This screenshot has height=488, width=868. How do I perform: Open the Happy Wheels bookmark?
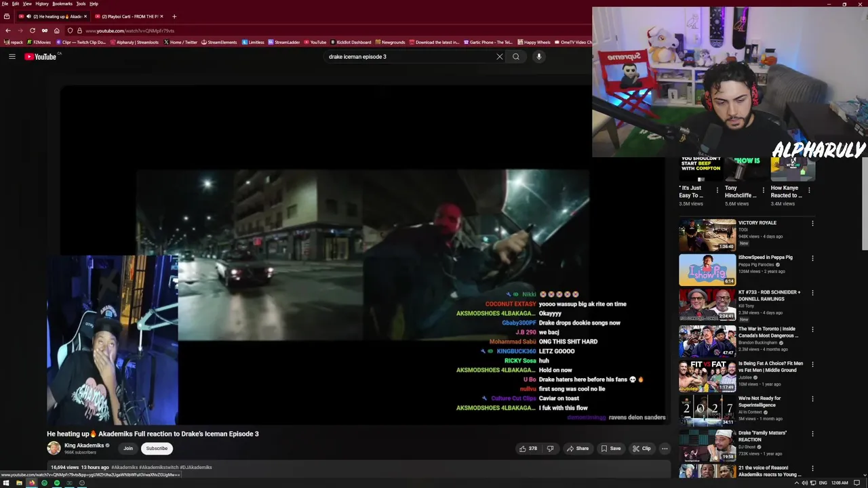tap(534, 42)
